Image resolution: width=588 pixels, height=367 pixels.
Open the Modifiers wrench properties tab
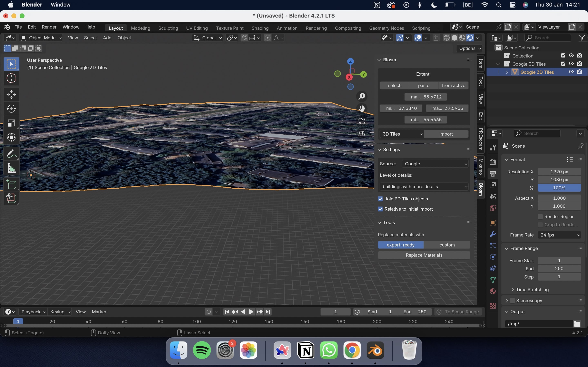point(493,234)
